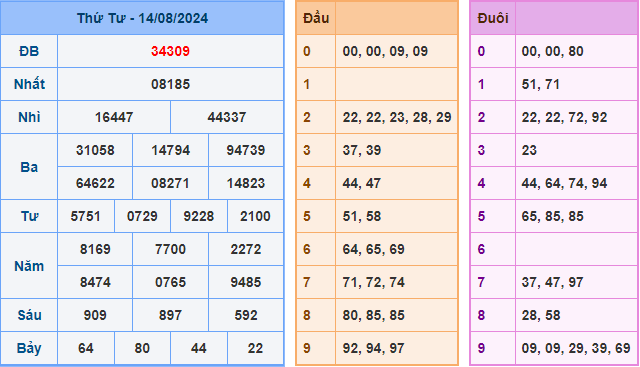Screen dimensions: 640x367
Task: Click the Bảy prize number 22
Action: tap(255, 349)
